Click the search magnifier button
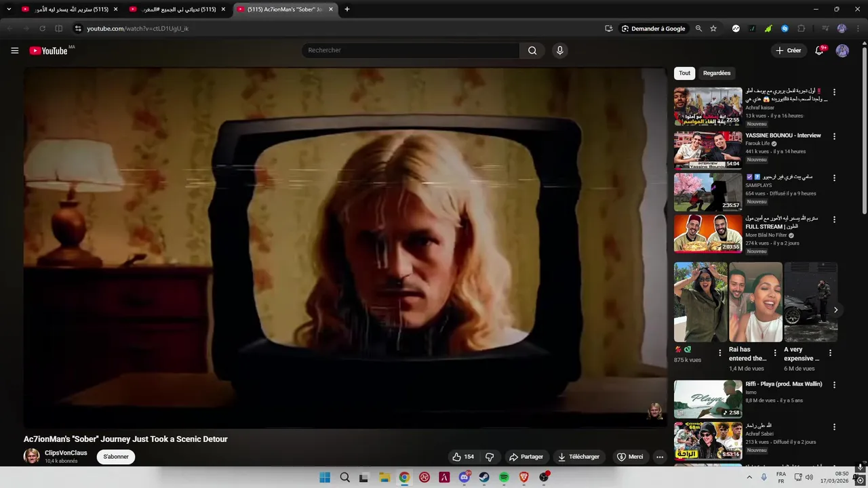The image size is (868, 488). 532,50
